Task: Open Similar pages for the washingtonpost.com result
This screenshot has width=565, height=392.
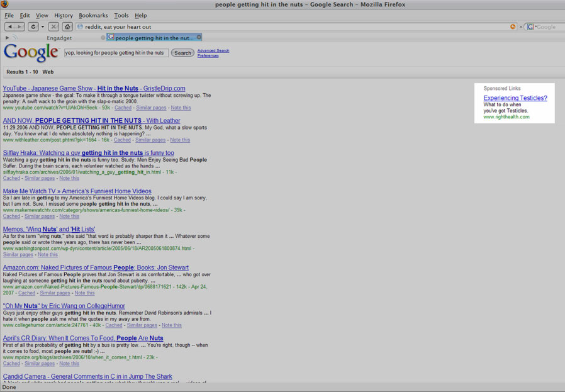Action: (18, 255)
